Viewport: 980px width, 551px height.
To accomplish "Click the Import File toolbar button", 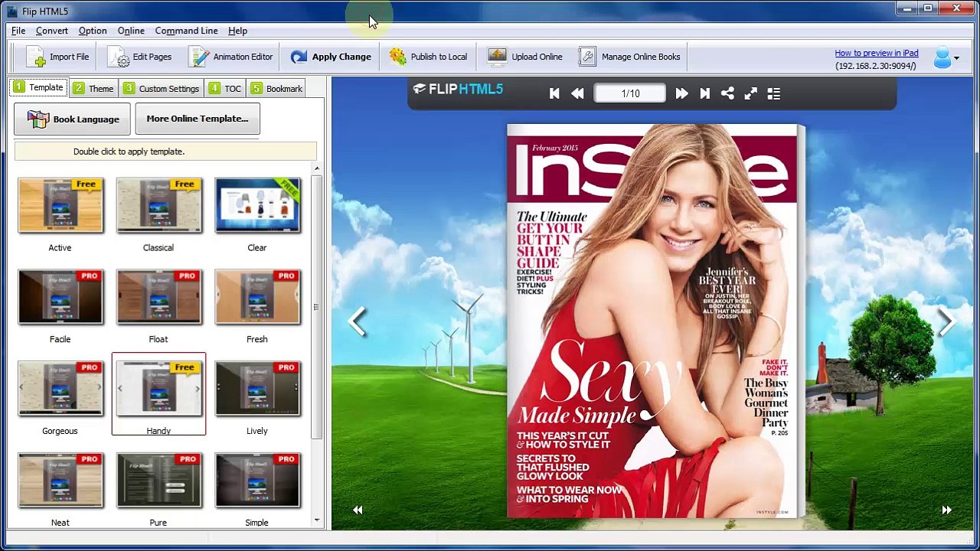I will 58,57.
